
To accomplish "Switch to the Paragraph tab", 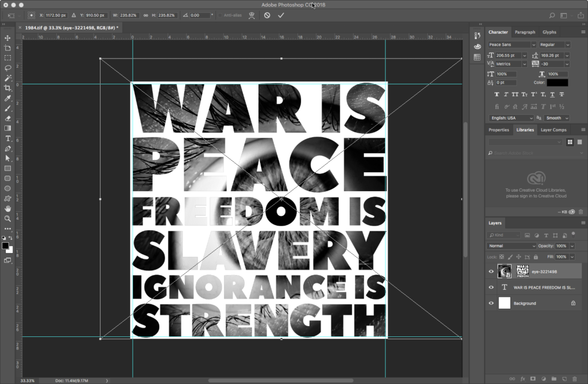I will [524, 32].
